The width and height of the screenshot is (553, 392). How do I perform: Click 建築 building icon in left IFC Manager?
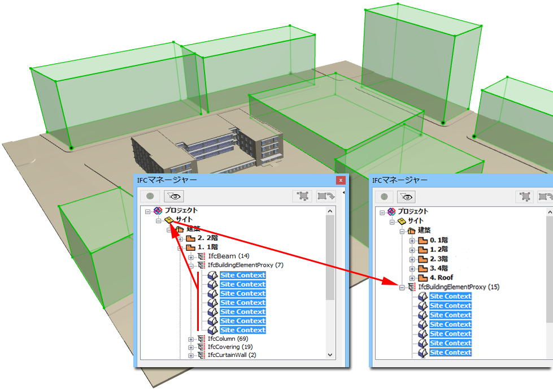[x=180, y=229]
